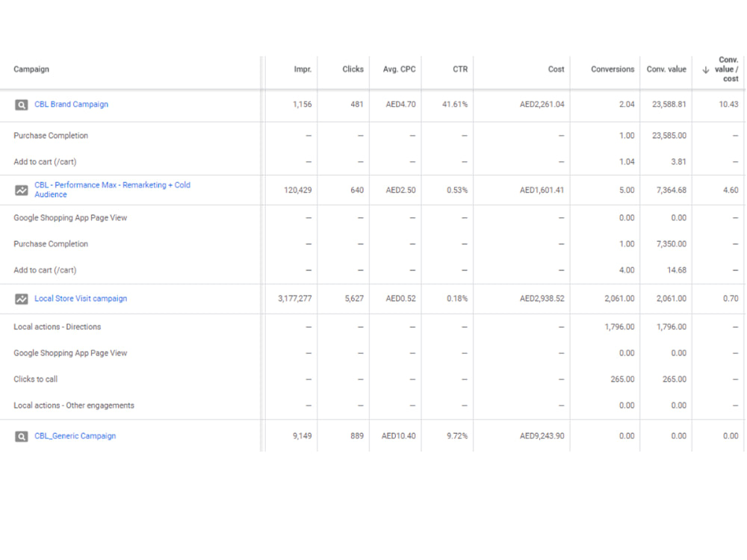Image resolution: width=747 pixels, height=560 pixels.
Task: Click the search icon beside CBL Brand Campaign
Action: [x=22, y=105]
